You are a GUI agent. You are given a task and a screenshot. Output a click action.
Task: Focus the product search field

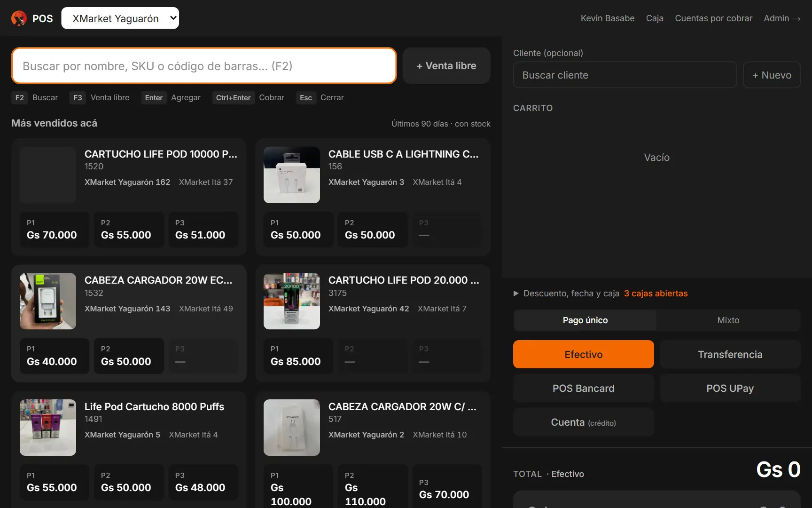(x=204, y=66)
